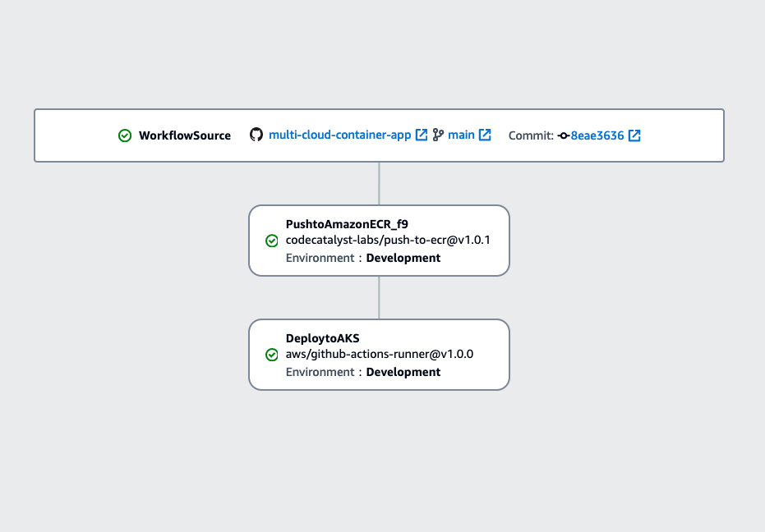765x532 pixels.
Task: Open external link icon beside commit 8eae3636
Action: point(634,135)
